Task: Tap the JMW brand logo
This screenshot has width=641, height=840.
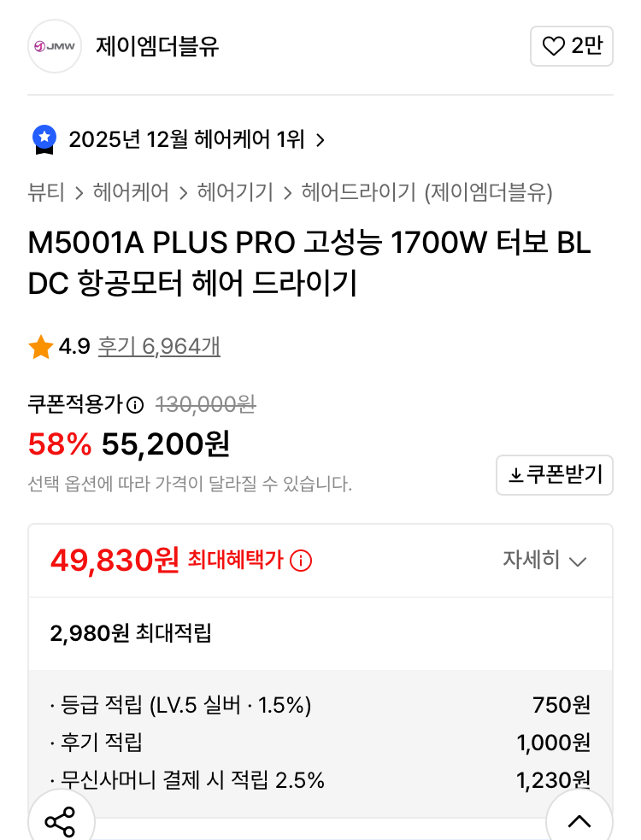Action: pyautogui.click(x=55, y=46)
